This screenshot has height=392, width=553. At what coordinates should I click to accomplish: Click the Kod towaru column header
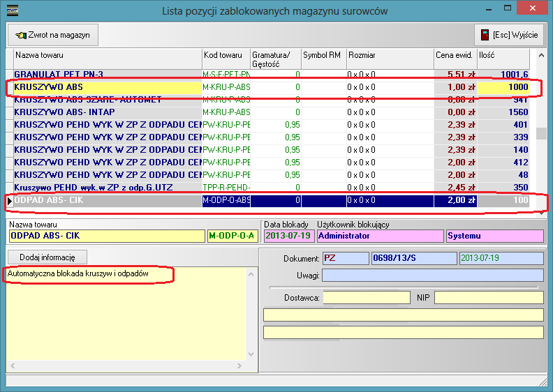[x=225, y=55]
